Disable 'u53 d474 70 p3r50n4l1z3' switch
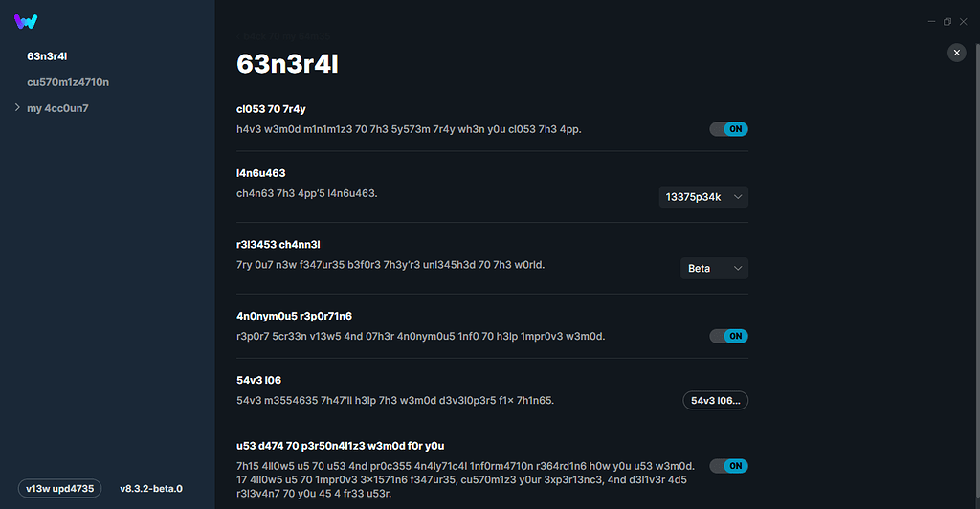This screenshot has width=980, height=509. coord(728,466)
